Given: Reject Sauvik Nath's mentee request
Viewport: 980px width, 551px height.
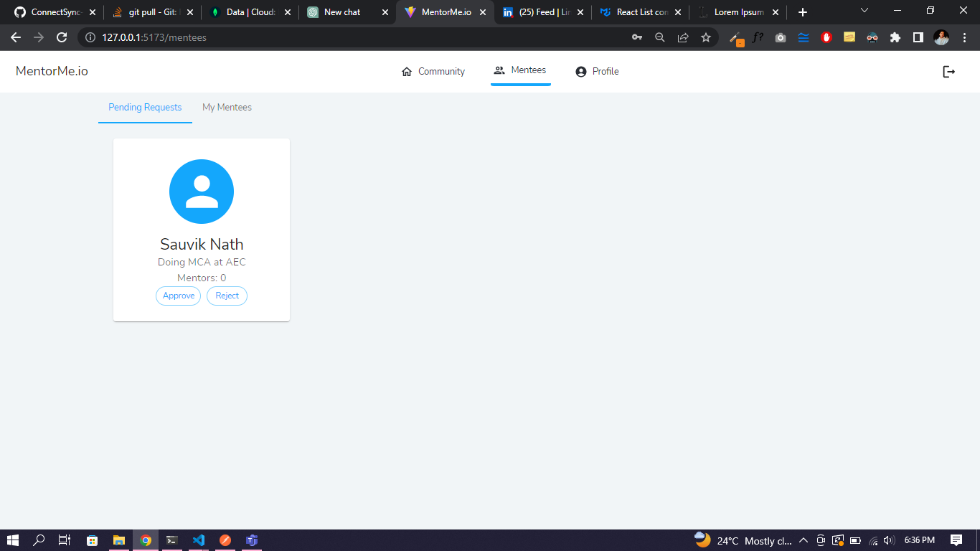Looking at the screenshot, I should coord(227,296).
